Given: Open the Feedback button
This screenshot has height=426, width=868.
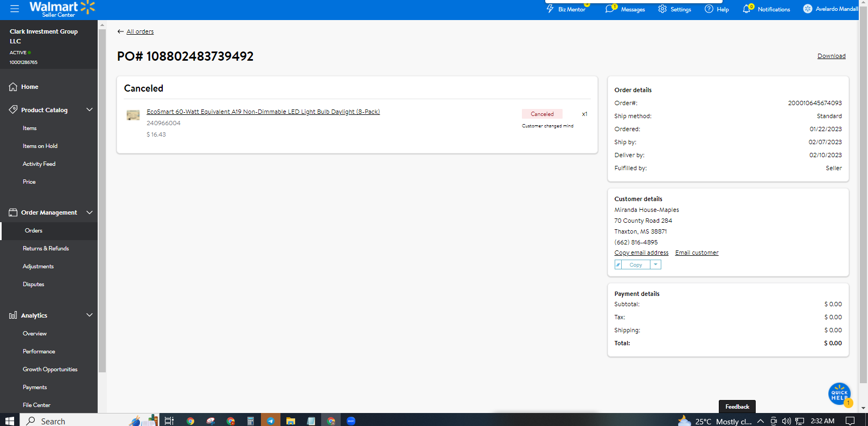Looking at the screenshot, I should 737,406.
